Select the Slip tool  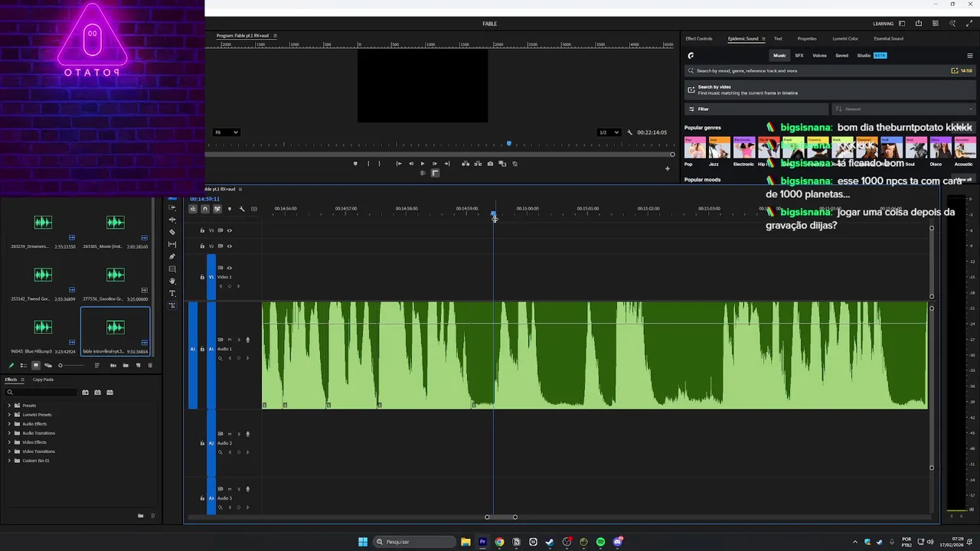coord(172,244)
